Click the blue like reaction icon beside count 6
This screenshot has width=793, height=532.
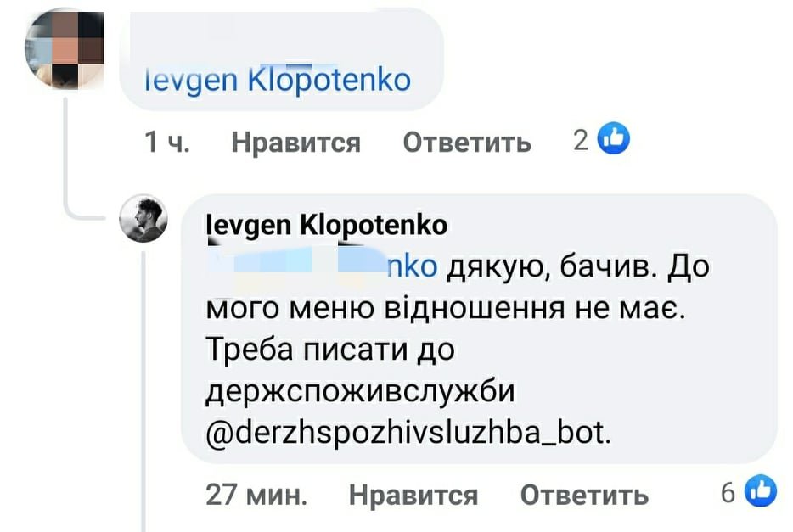pos(761,491)
